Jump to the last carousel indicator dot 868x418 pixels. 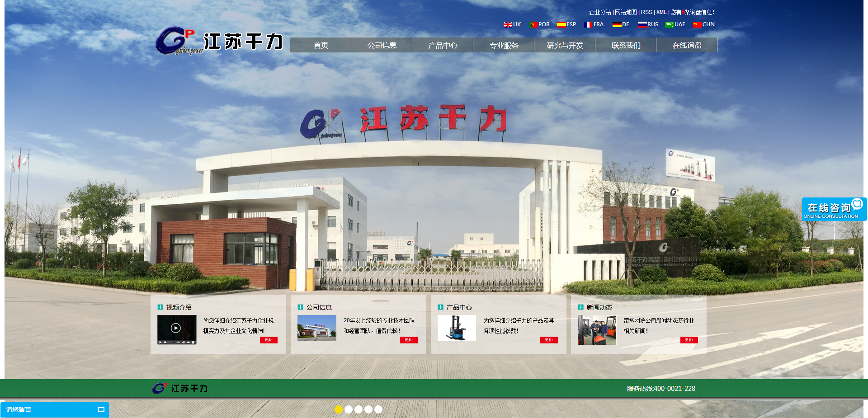[378, 409]
